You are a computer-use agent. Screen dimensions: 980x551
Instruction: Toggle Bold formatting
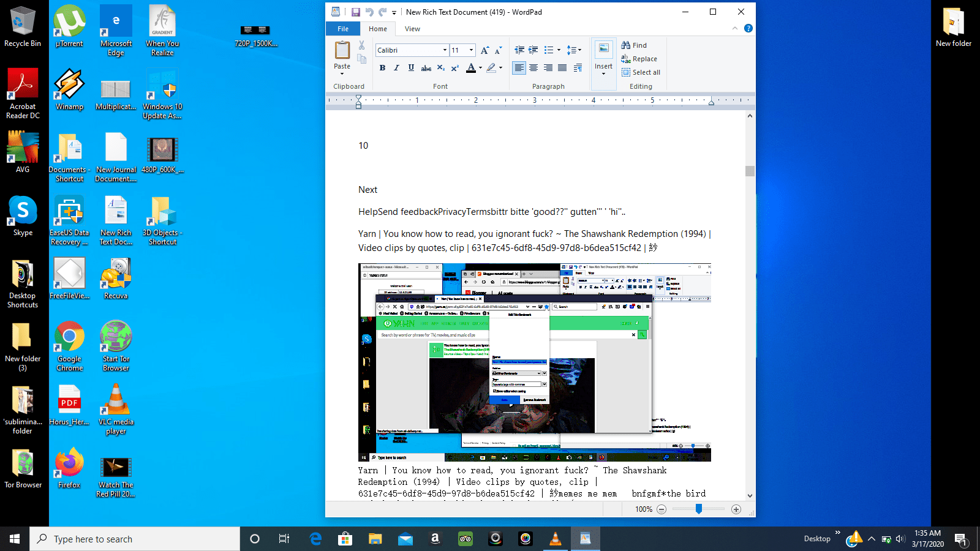click(382, 68)
